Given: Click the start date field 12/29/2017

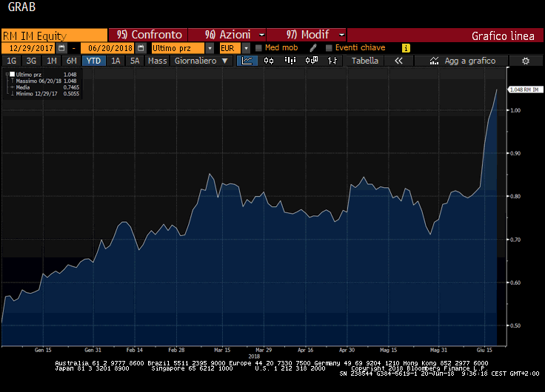Looking at the screenshot, I should pos(29,48).
